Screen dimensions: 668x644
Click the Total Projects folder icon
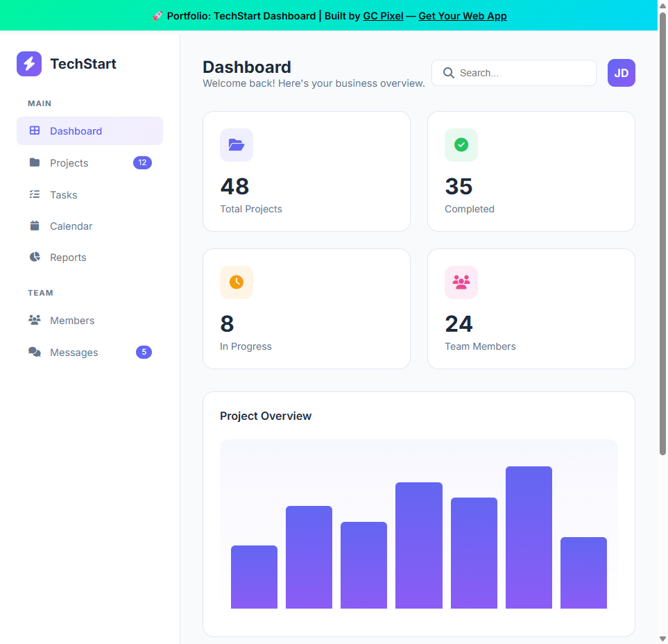coord(236,145)
